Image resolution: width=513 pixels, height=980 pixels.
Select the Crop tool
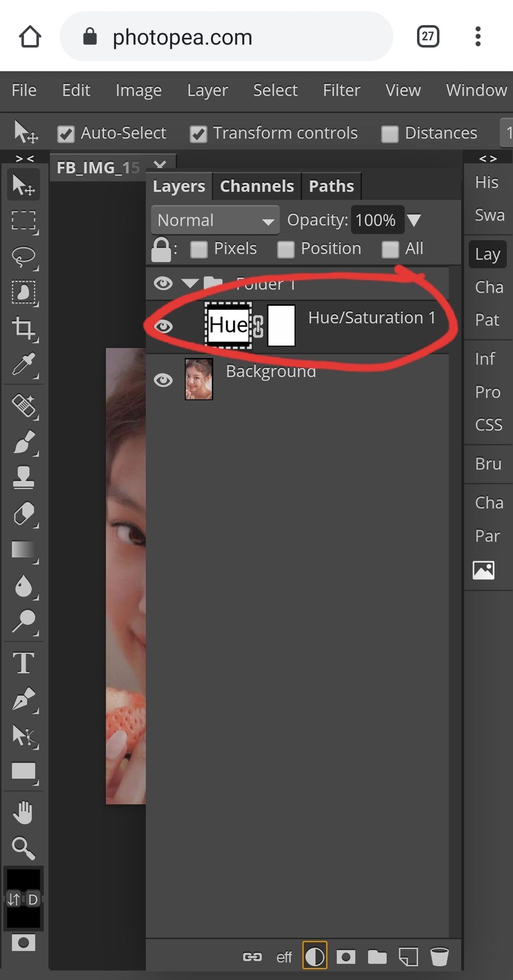23,328
